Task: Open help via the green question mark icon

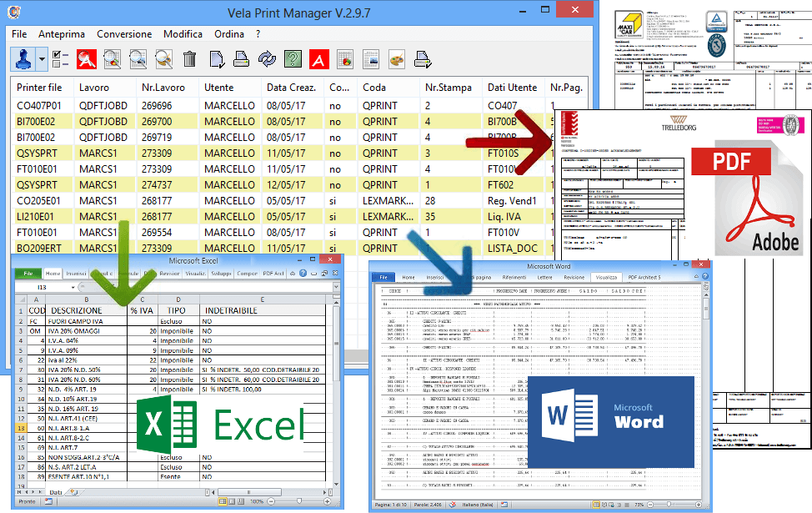Action: point(293,59)
